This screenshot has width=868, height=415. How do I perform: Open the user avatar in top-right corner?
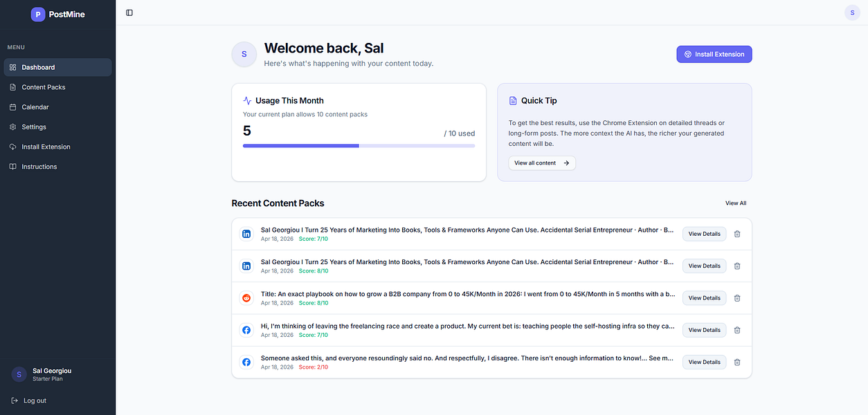852,12
